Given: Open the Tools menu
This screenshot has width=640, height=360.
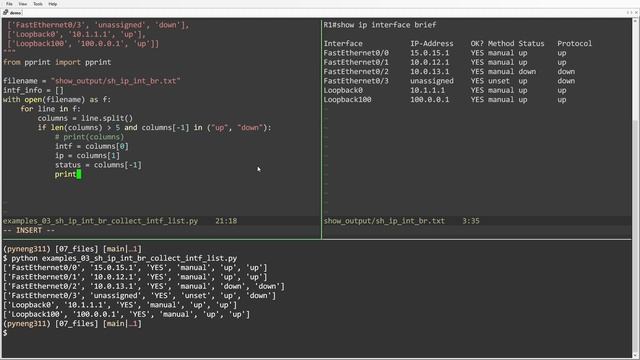Looking at the screenshot, I should pyautogui.click(x=38, y=4).
